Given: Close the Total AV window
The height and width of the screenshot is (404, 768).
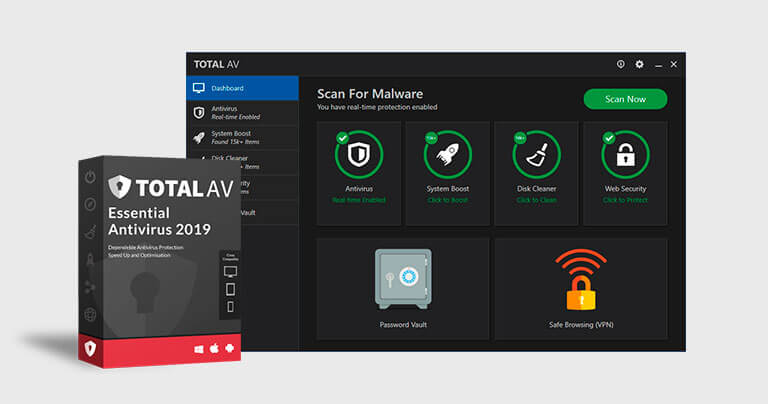Looking at the screenshot, I should click(674, 64).
